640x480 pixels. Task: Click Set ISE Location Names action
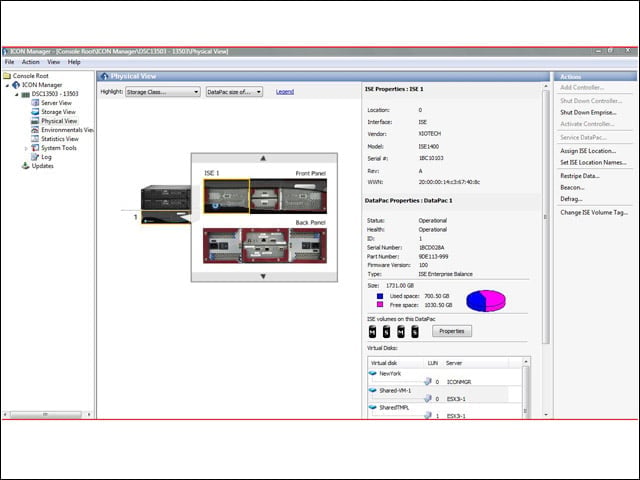[x=593, y=162]
